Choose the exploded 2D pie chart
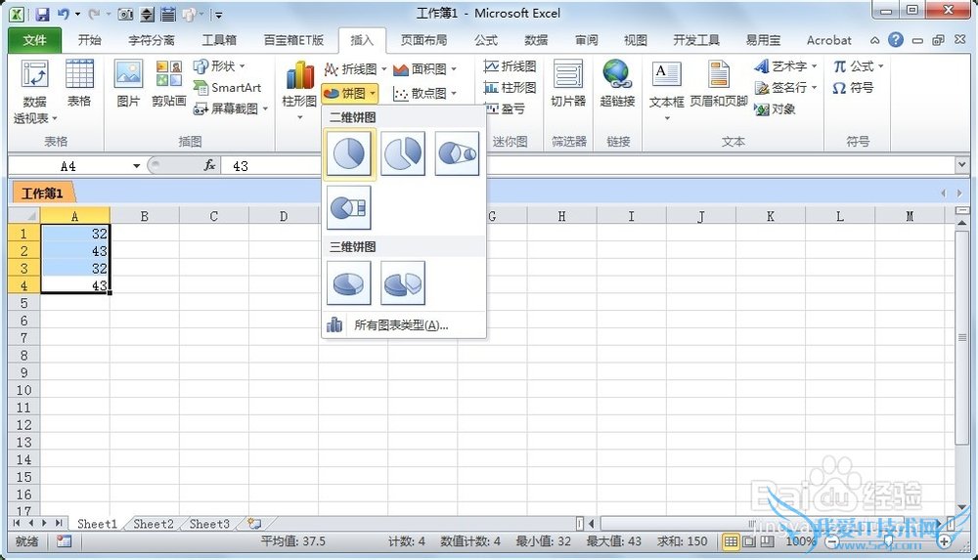This screenshot has height=560, width=978. tap(403, 154)
